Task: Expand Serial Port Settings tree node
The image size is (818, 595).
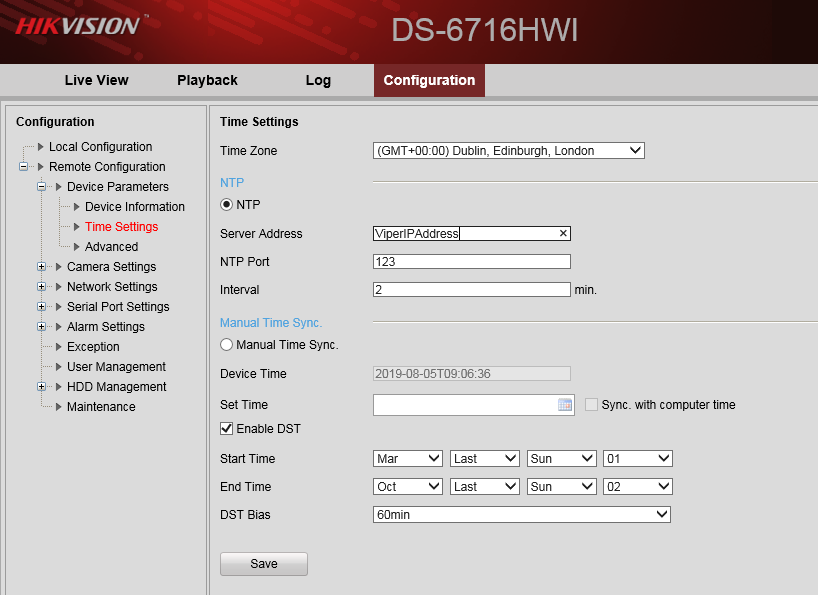Action: pos(42,307)
